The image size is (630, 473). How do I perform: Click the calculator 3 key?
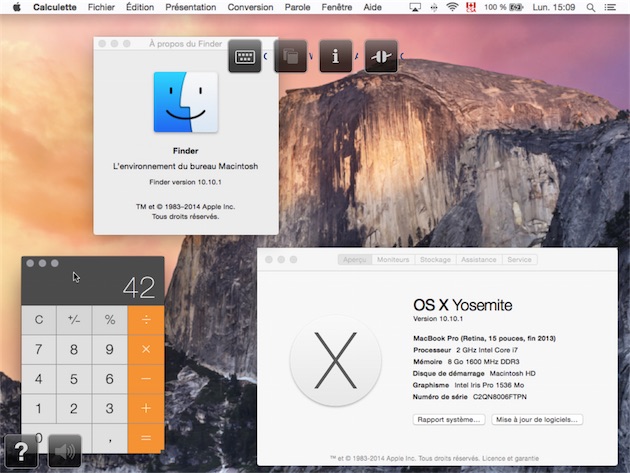(x=110, y=408)
